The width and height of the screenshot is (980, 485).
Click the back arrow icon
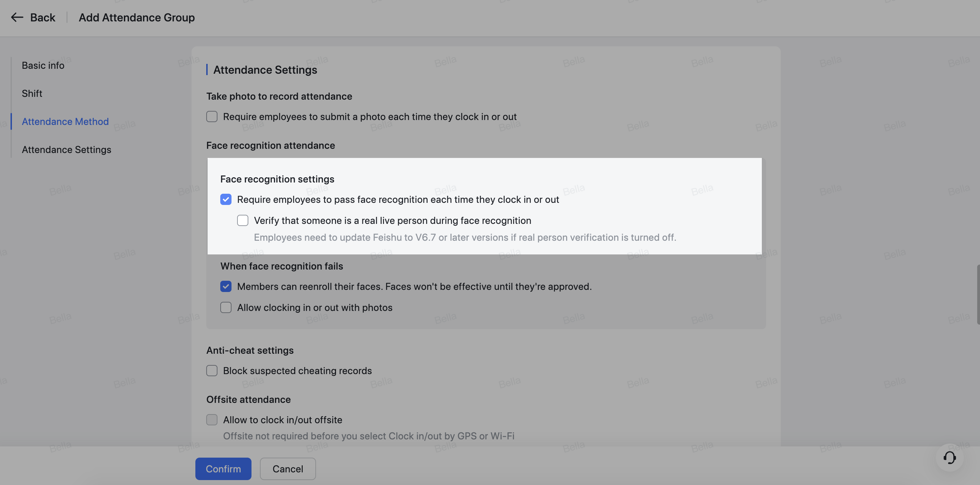coord(17,18)
